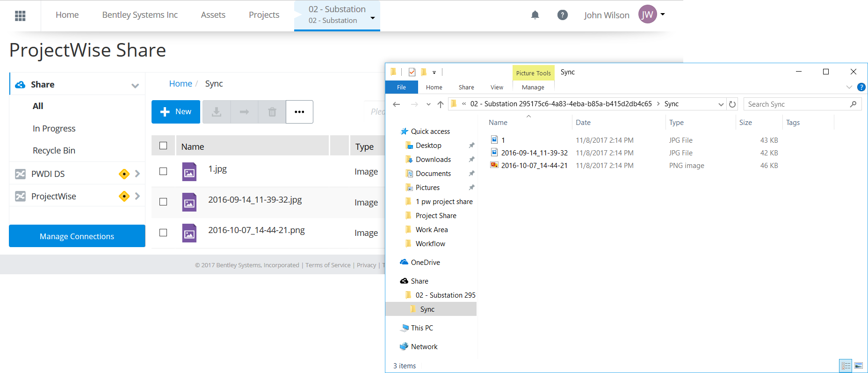Refresh the Explorer folder view
The width and height of the screenshot is (868, 373).
732,104
